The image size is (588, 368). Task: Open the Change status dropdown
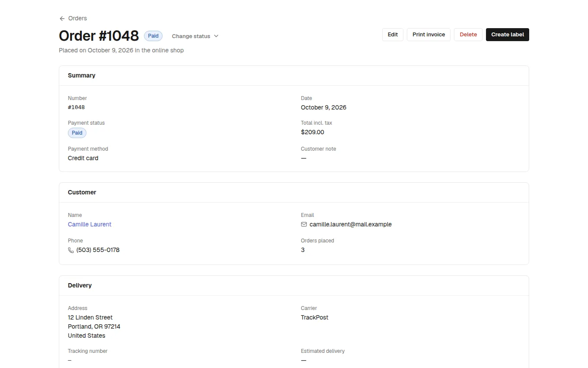pyautogui.click(x=195, y=36)
